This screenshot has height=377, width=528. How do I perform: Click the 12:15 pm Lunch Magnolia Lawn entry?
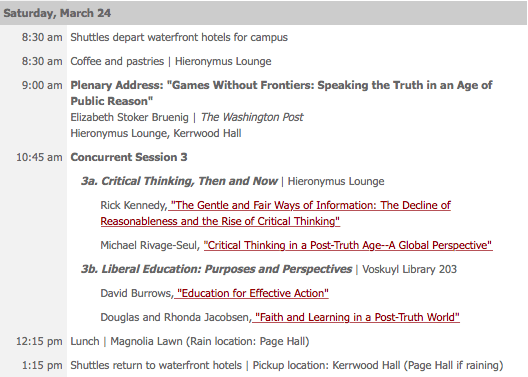190,341
